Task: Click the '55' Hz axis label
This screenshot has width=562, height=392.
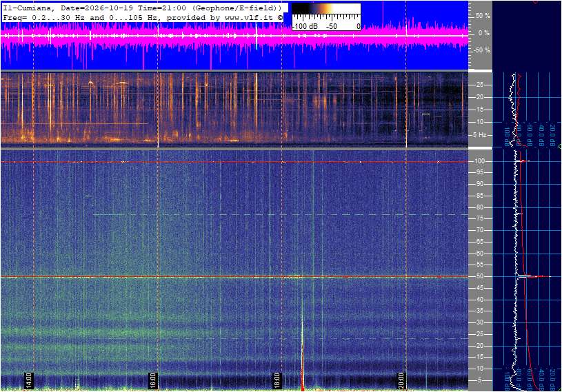Action: (x=479, y=265)
